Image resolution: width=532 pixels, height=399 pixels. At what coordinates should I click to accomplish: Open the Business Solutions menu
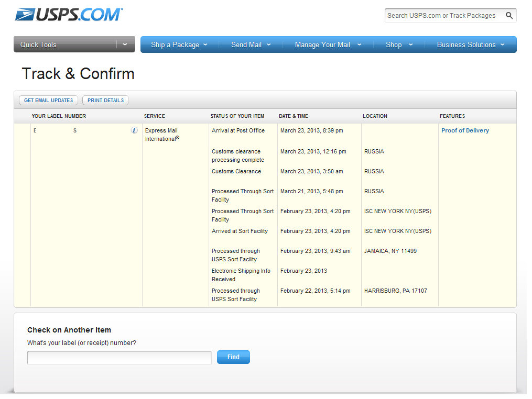[471, 45]
